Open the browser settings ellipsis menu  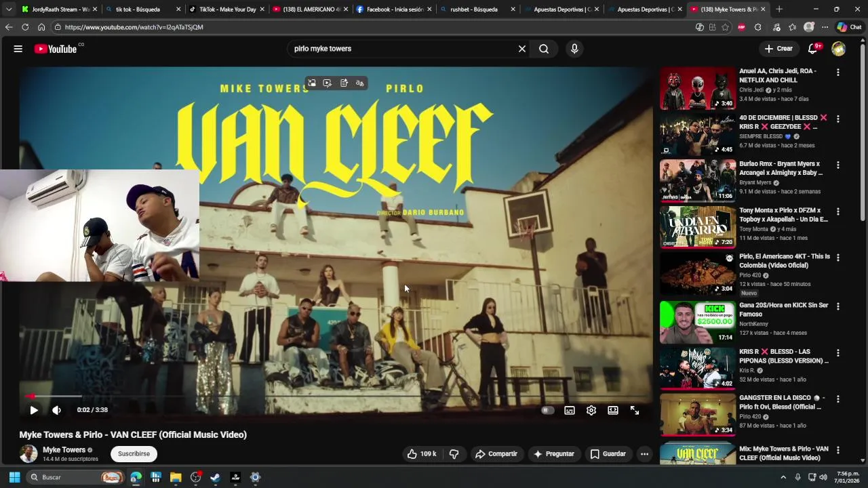point(825,27)
